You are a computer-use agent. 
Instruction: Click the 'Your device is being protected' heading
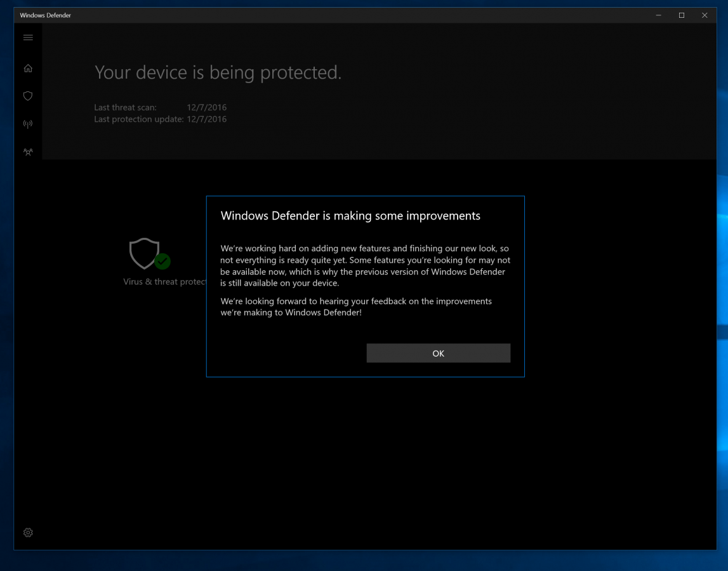click(217, 72)
